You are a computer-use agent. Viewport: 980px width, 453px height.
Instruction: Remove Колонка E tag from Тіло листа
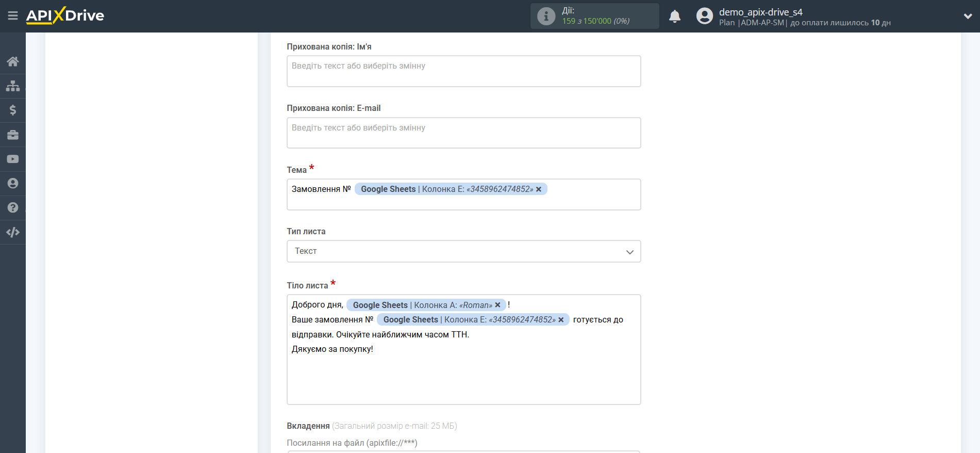point(561,320)
